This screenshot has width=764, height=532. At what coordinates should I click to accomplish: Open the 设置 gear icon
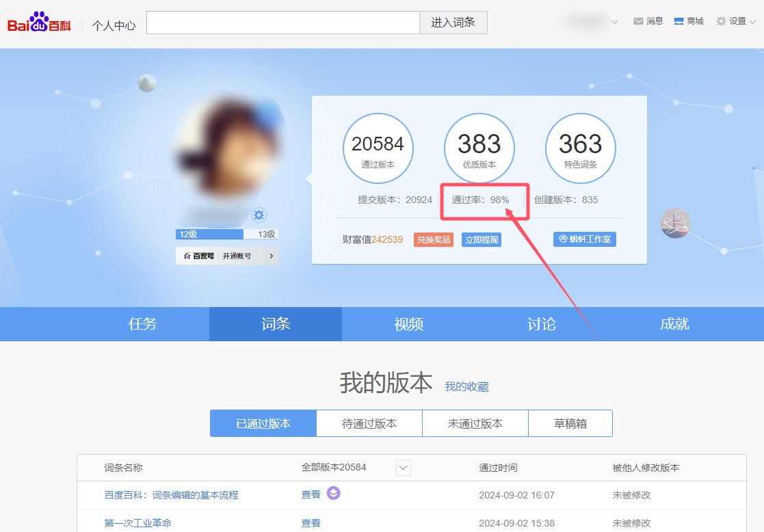coord(721,21)
